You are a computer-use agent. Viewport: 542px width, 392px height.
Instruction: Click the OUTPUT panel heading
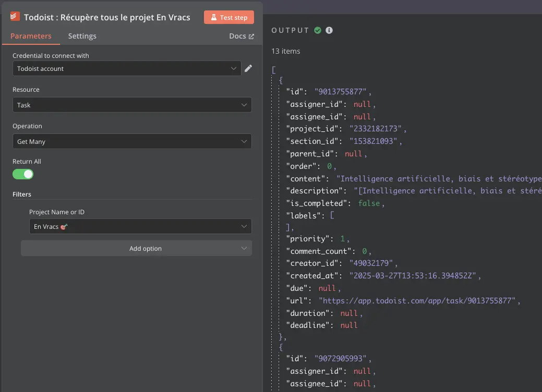pyautogui.click(x=290, y=30)
